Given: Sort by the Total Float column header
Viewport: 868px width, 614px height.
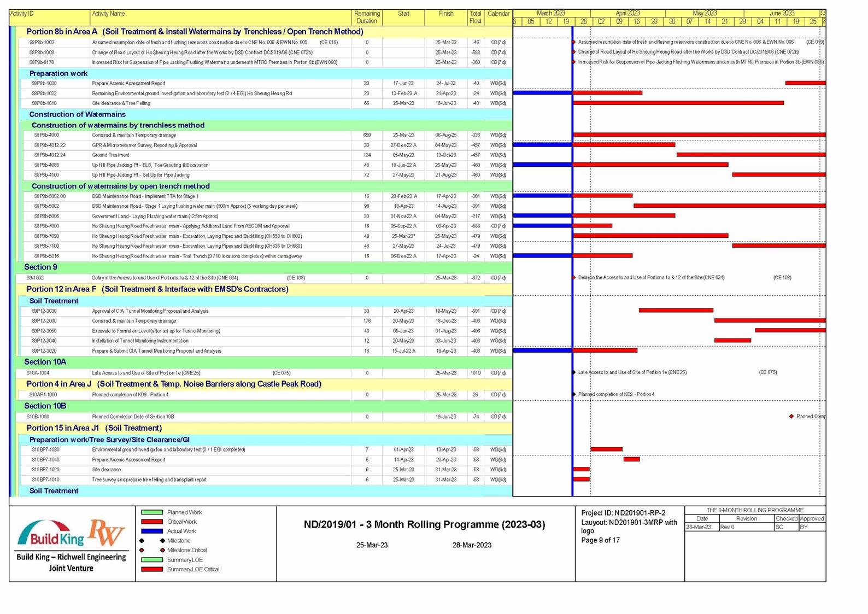Looking at the screenshot, I should click(475, 17).
